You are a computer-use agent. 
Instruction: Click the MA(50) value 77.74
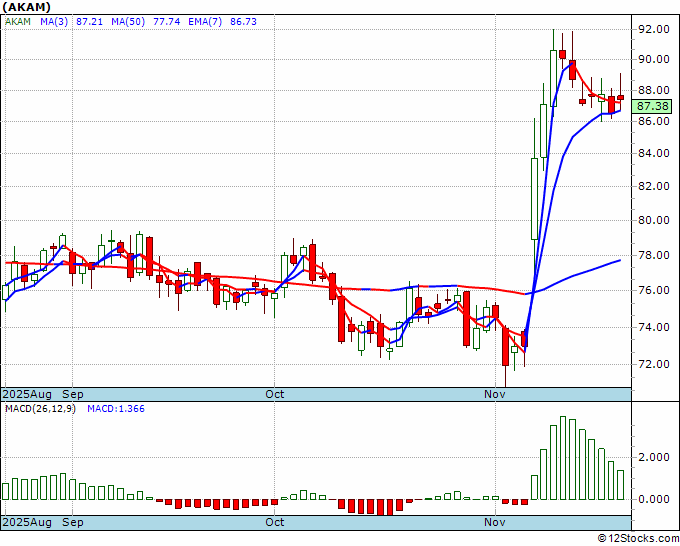[167, 22]
